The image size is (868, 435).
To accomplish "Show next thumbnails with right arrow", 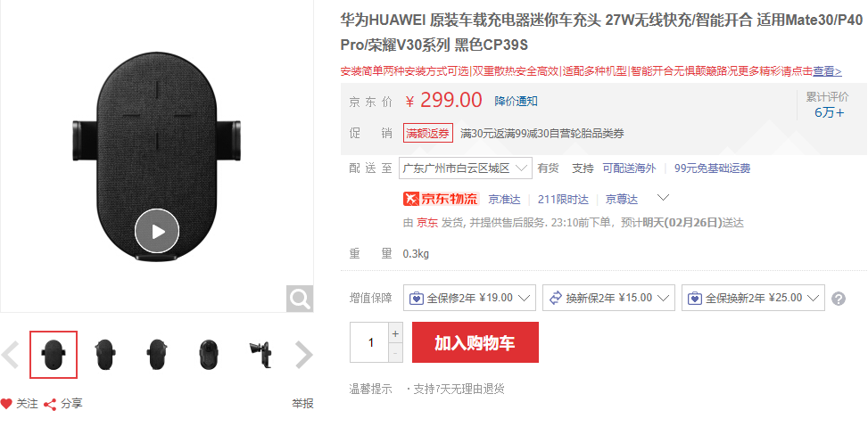I will click(303, 355).
